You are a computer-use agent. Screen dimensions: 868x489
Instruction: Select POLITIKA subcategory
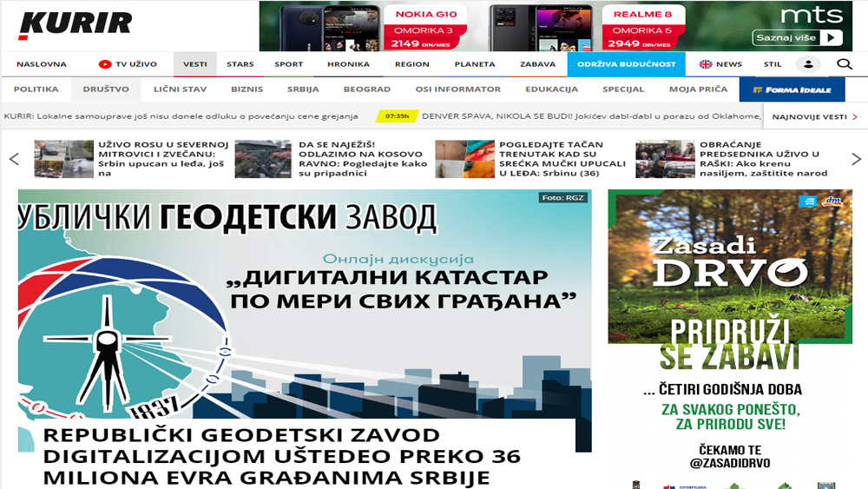(x=36, y=89)
